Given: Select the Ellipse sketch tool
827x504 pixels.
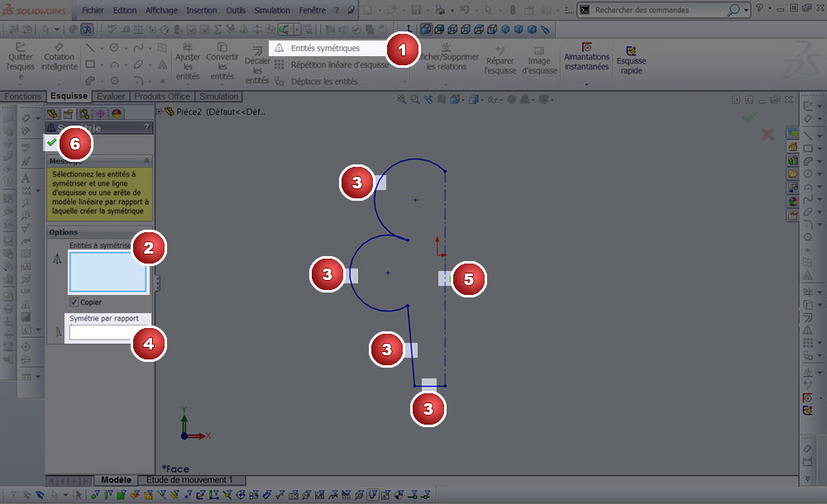Looking at the screenshot, I should 138,64.
